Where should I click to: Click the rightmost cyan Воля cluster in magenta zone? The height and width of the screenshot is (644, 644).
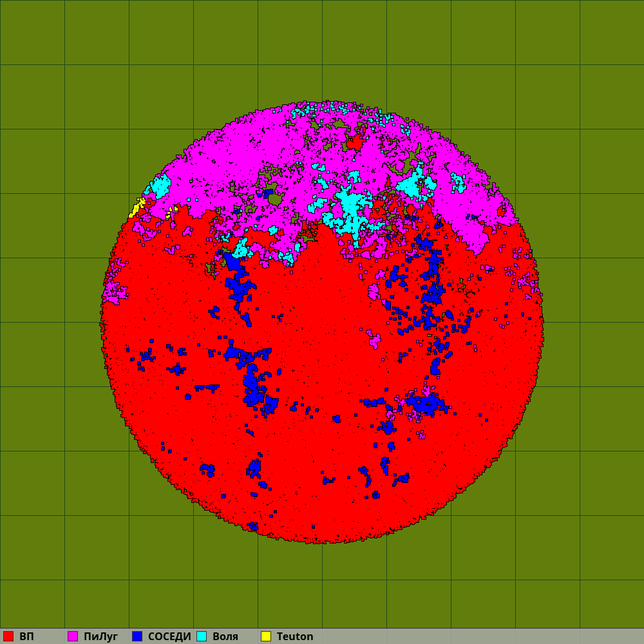coord(458,183)
